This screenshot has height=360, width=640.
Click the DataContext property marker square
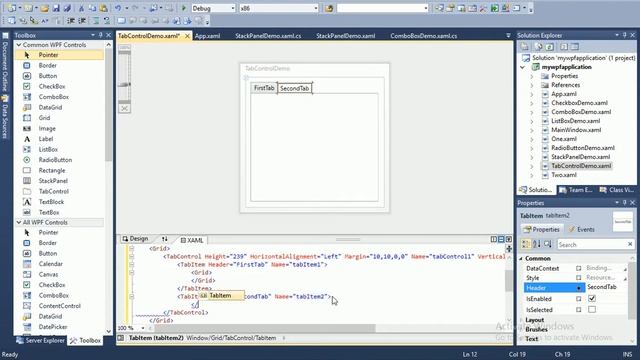[x=578, y=268]
